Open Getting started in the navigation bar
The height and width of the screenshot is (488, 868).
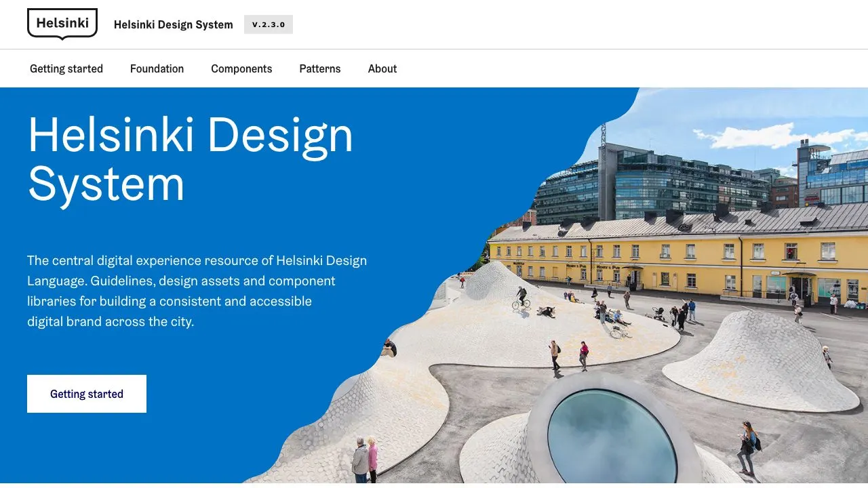[66, 68]
